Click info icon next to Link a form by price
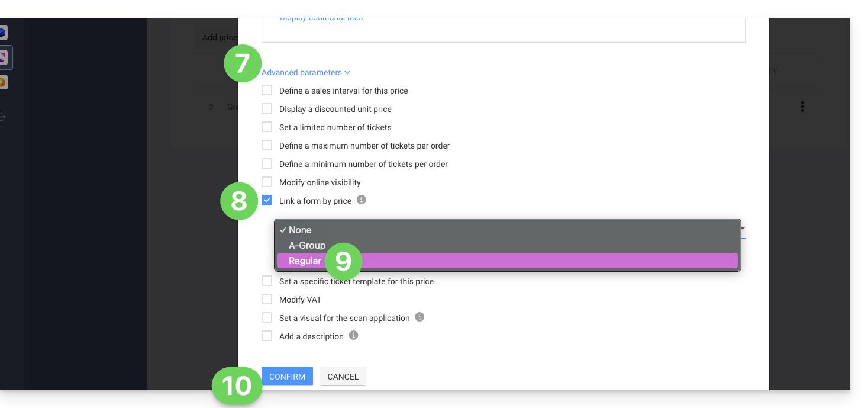Viewport: 868px width, 408px height. (x=362, y=200)
